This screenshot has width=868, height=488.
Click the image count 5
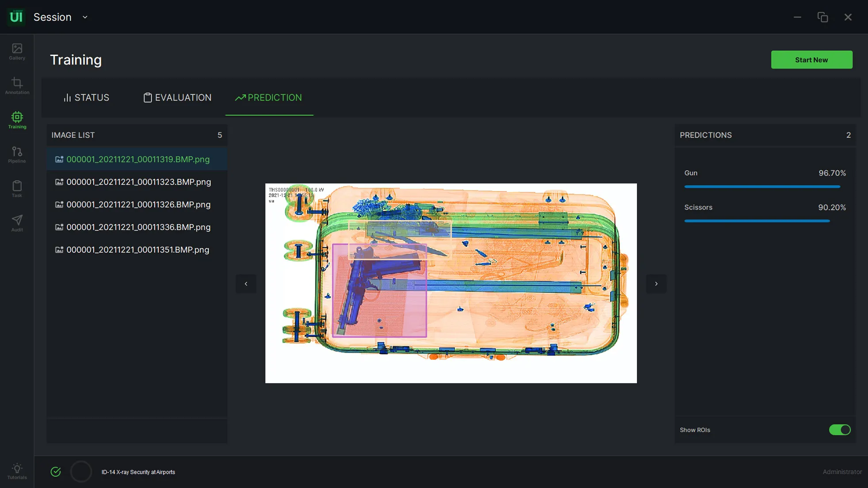click(220, 135)
